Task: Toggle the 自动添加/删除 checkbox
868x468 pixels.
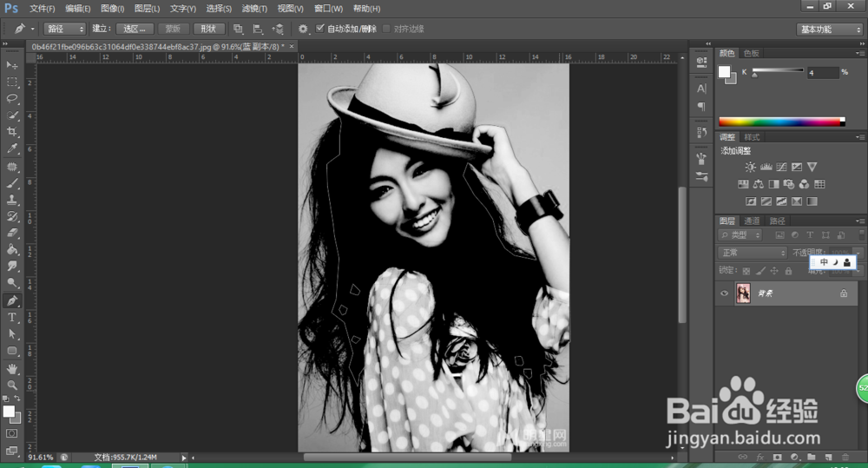Action: coord(320,29)
